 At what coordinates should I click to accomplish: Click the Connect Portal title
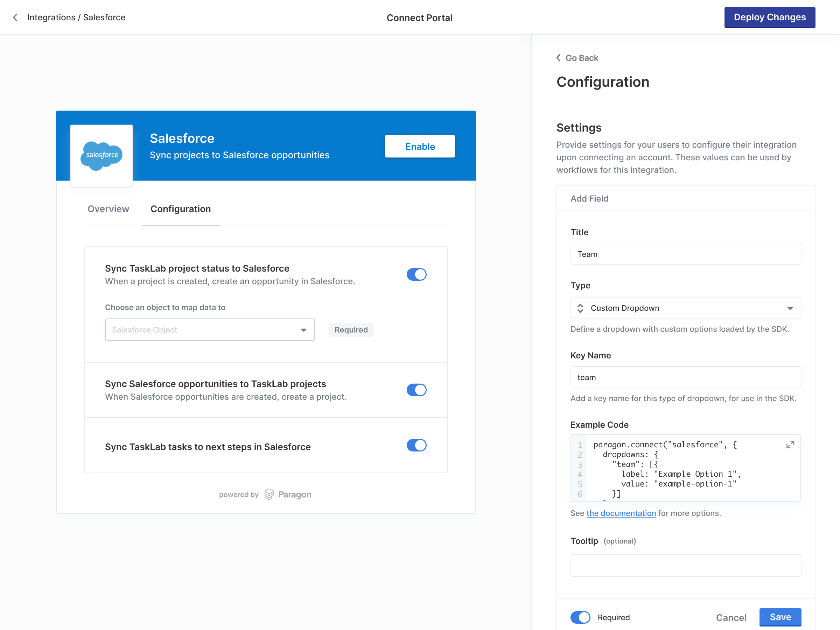point(419,17)
